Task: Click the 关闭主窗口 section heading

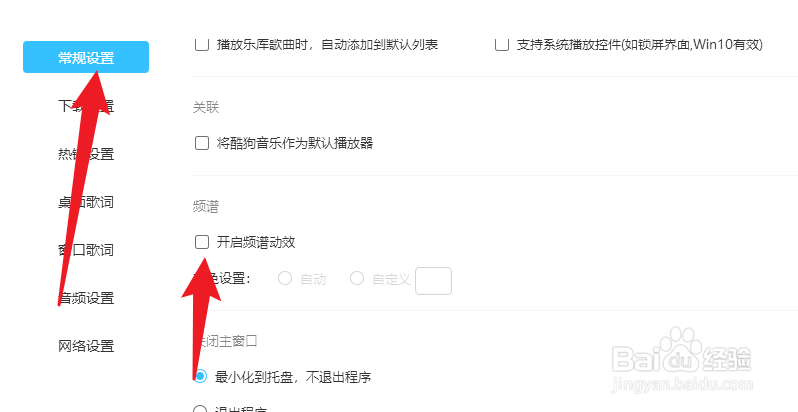Action: [225, 341]
